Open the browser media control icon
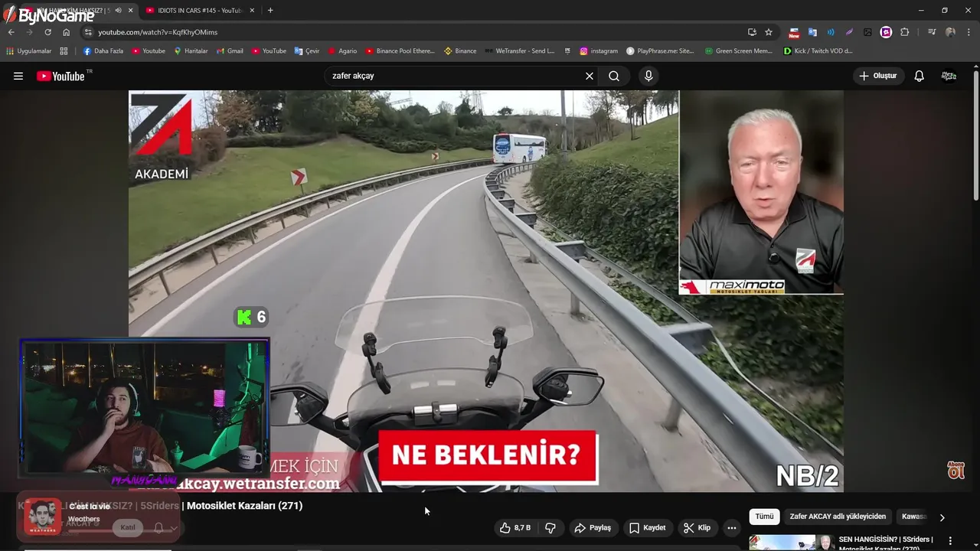The image size is (980, 551). pyautogui.click(x=932, y=32)
